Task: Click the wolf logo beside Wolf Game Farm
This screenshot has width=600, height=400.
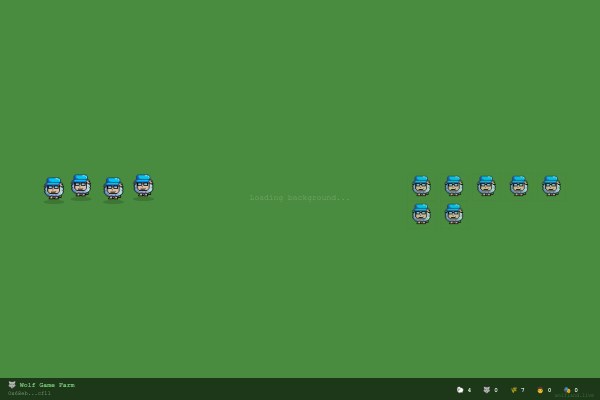Action: coord(12,385)
